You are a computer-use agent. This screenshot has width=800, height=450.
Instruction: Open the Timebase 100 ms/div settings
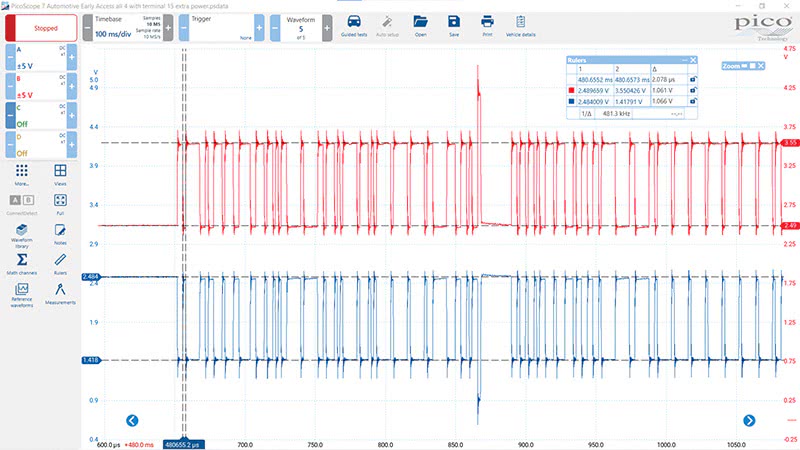128,28
